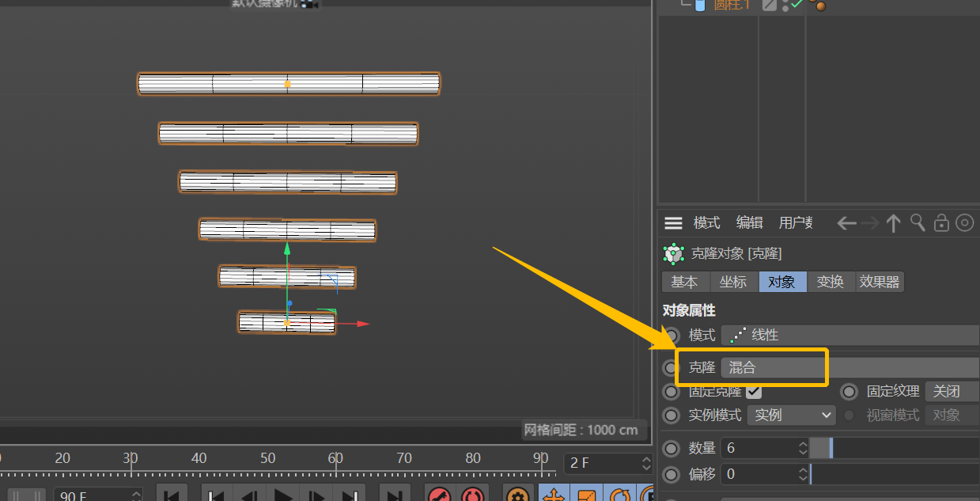Open the 模式 dropdown showing 线性
Screen dimensions: 980x501
tap(850, 336)
